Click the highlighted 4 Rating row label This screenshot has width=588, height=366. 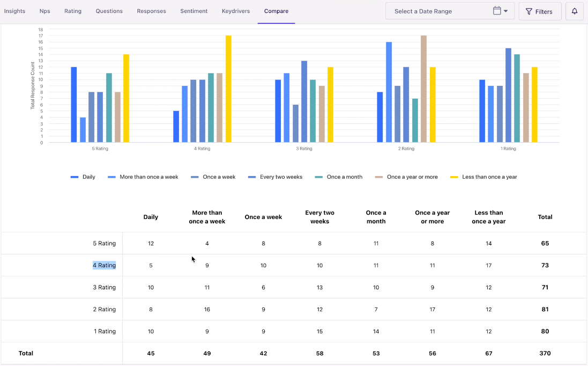click(104, 266)
